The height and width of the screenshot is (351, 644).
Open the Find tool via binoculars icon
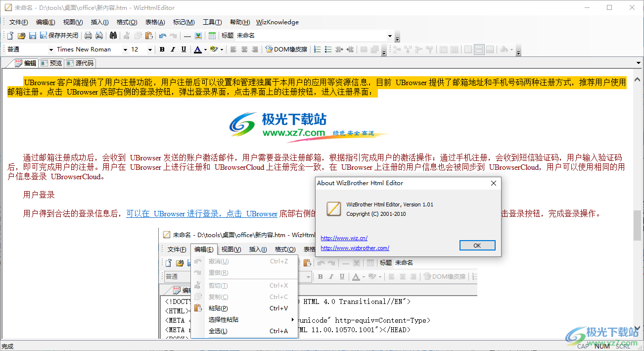coord(114,36)
